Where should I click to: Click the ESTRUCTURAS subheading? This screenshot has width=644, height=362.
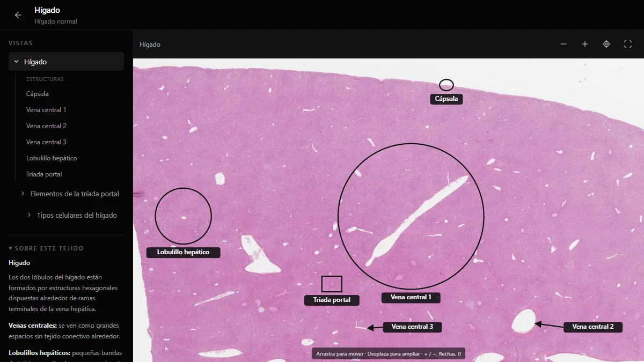(x=45, y=79)
